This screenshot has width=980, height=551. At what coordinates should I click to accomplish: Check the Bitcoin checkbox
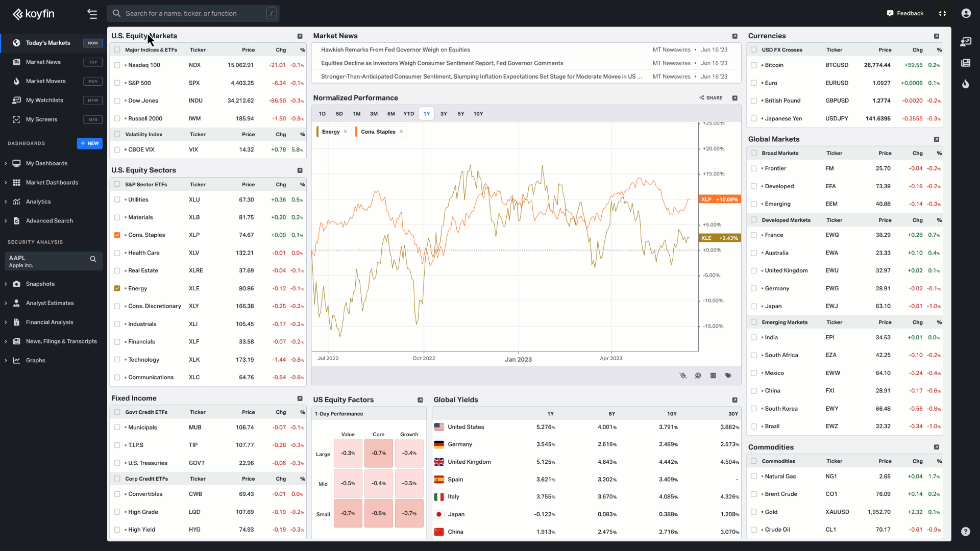[754, 65]
